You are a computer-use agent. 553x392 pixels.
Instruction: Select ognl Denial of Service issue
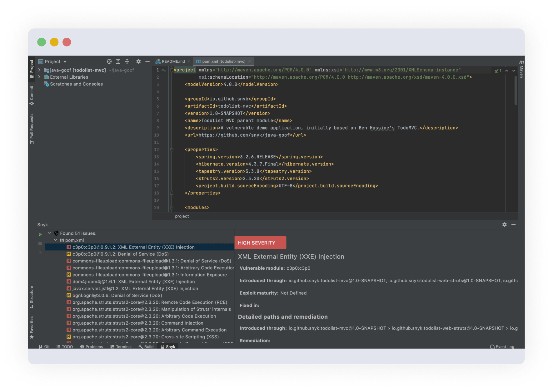coord(140,295)
